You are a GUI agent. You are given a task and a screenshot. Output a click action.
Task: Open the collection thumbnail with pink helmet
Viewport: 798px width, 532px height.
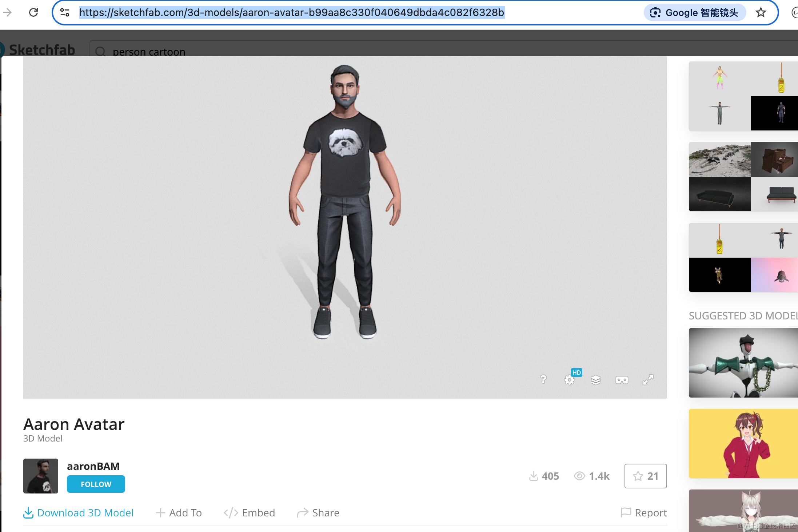pyautogui.click(x=774, y=275)
